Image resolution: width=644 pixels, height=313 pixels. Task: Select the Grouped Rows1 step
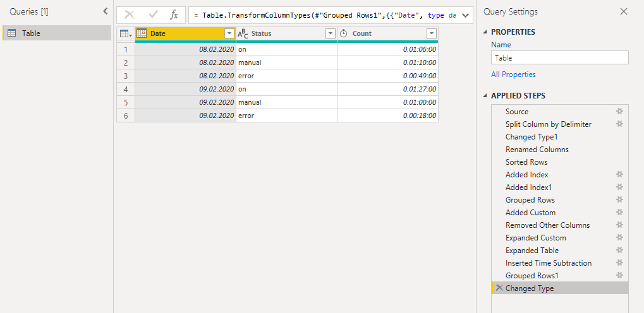(560, 275)
